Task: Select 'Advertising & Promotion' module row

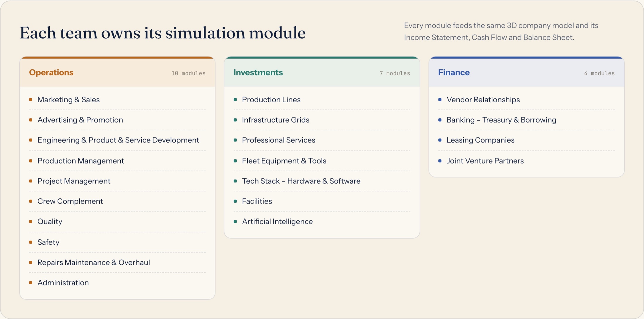Action: coord(117,120)
